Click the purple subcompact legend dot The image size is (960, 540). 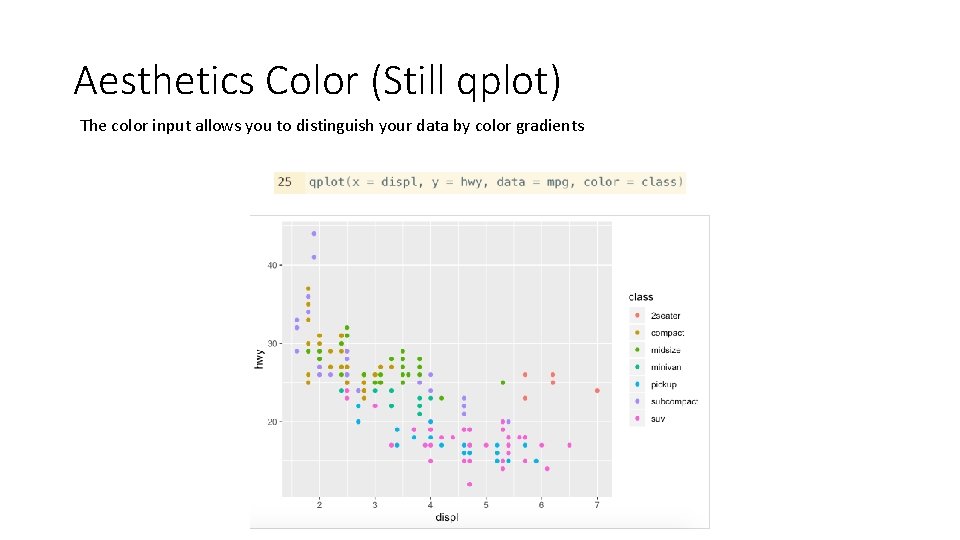coord(637,401)
